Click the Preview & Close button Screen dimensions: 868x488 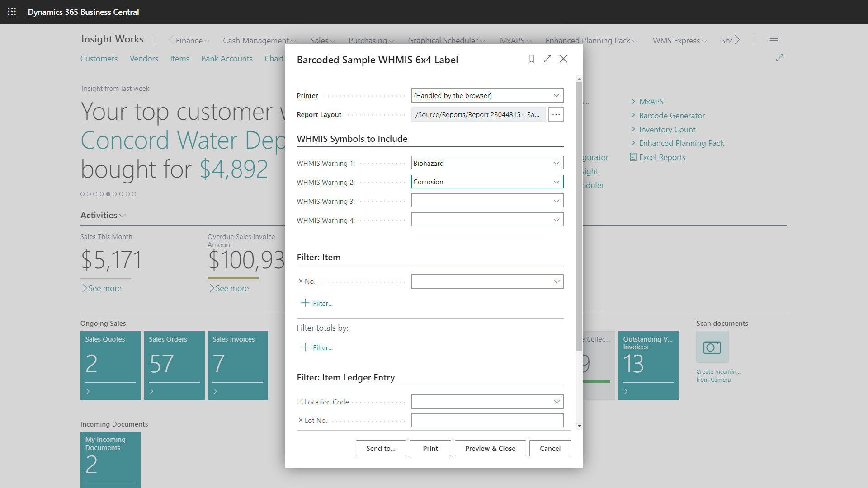point(490,448)
